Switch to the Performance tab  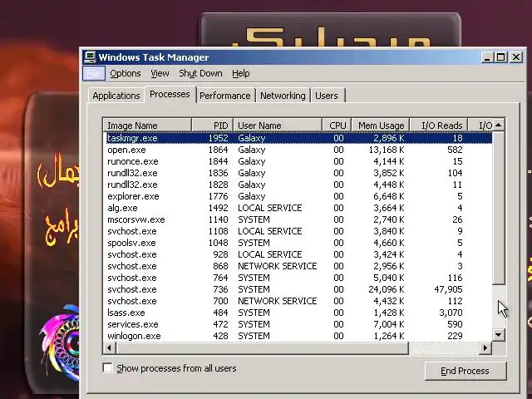(x=225, y=96)
